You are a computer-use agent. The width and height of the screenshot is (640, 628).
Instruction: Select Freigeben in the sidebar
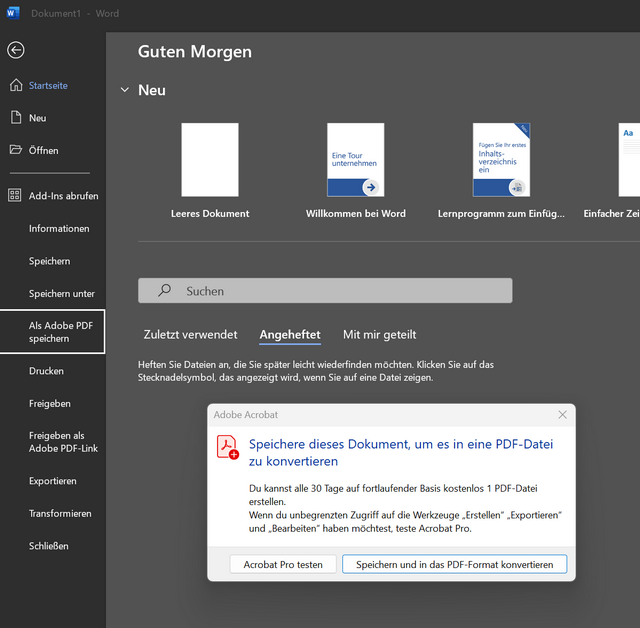click(x=50, y=404)
